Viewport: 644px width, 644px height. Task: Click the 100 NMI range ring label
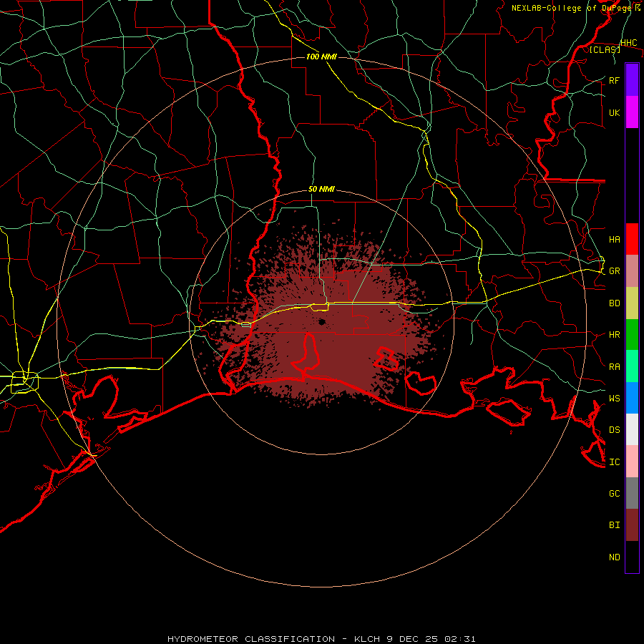pos(321,57)
